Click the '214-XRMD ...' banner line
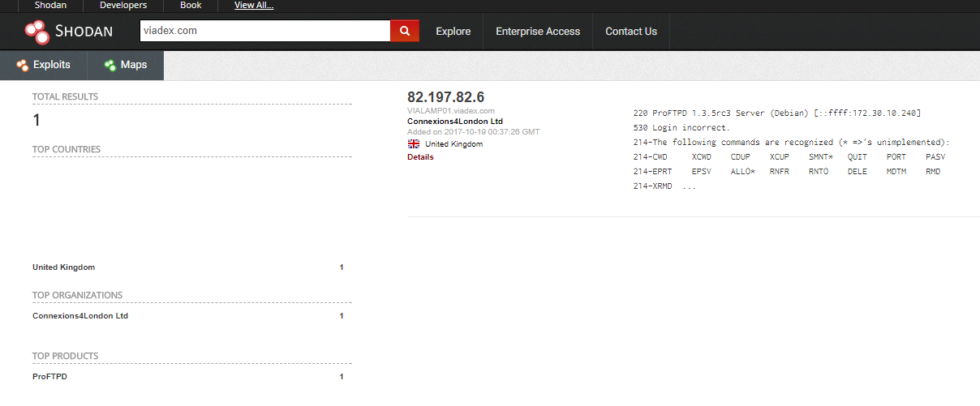The width and height of the screenshot is (980, 406). 664,186
